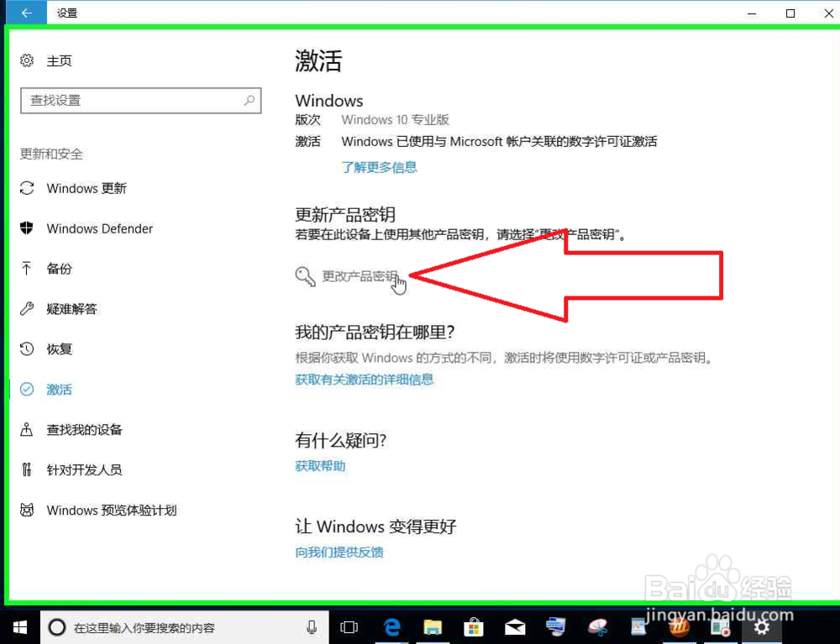Launch Microsoft Edge from taskbar
The width and height of the screenshot is (840, 644).
coord(392,627)
